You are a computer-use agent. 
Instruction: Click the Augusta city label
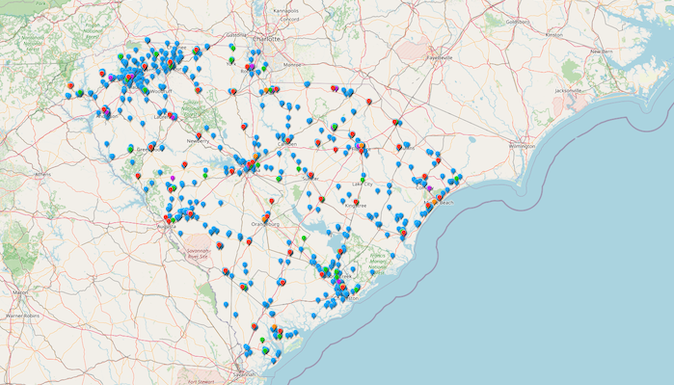coord(167,226)
